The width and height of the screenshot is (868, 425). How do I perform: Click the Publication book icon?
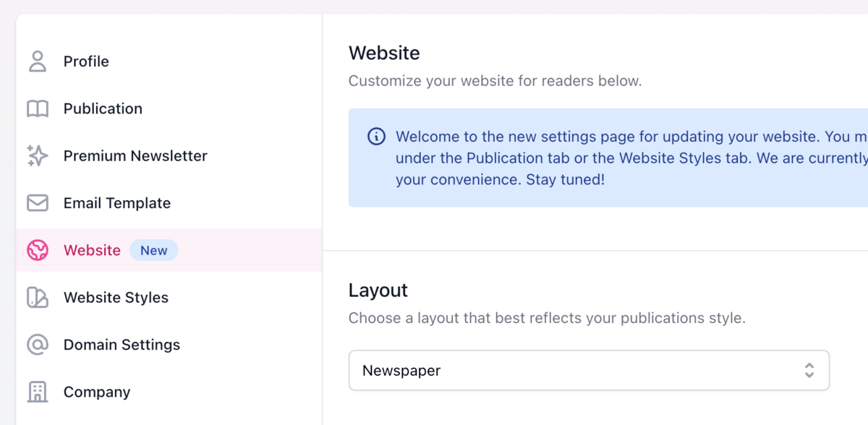37,109
